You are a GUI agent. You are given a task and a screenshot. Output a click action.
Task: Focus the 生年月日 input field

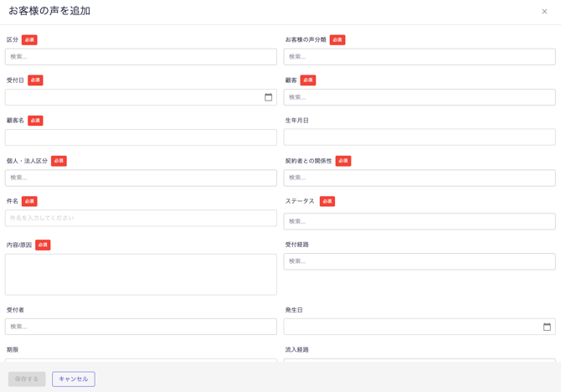[419, 137]
